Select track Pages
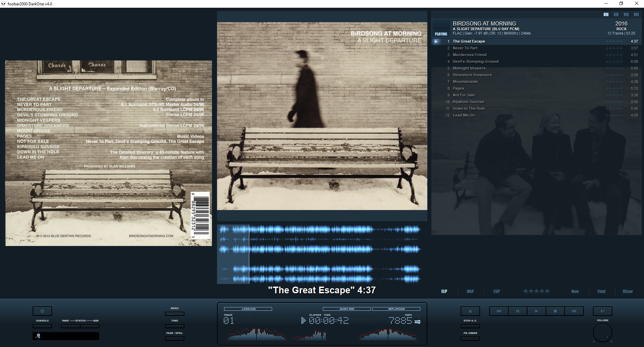644x347 pixels. point(536,88)
